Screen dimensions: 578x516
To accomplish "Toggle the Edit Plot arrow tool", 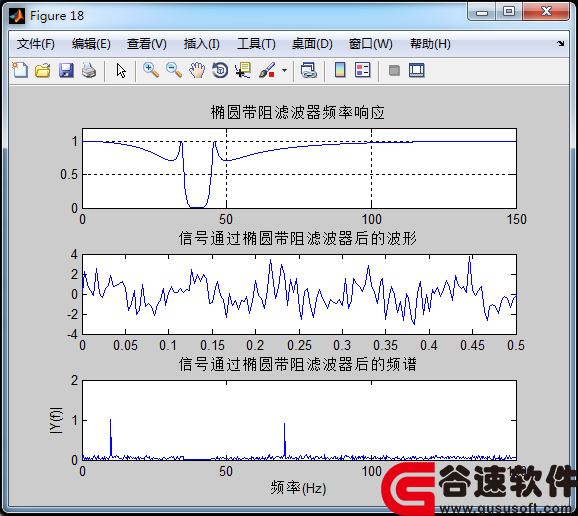I will [121, 70].
